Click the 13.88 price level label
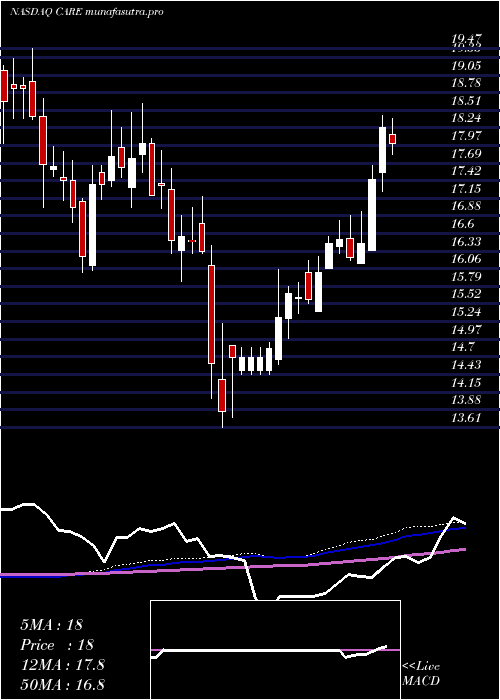This screenshot has width=500, height=700. (466, 400)
